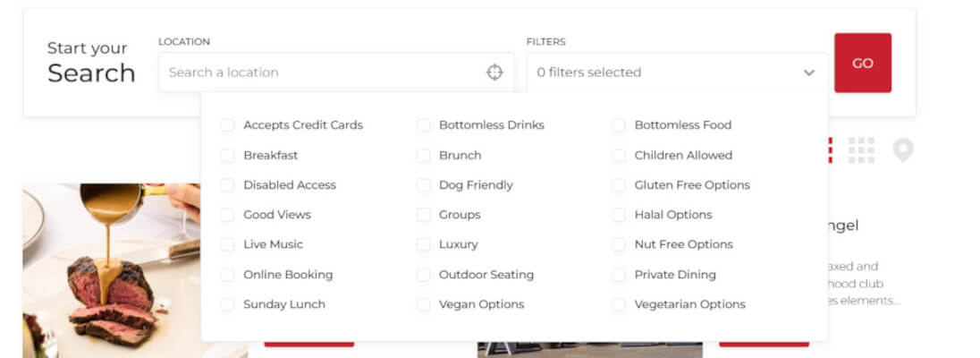This screenshot has width=980, height=358.
Task: Open map view with the pin icon
Action: pyautogui.click(x=902, y=150)
